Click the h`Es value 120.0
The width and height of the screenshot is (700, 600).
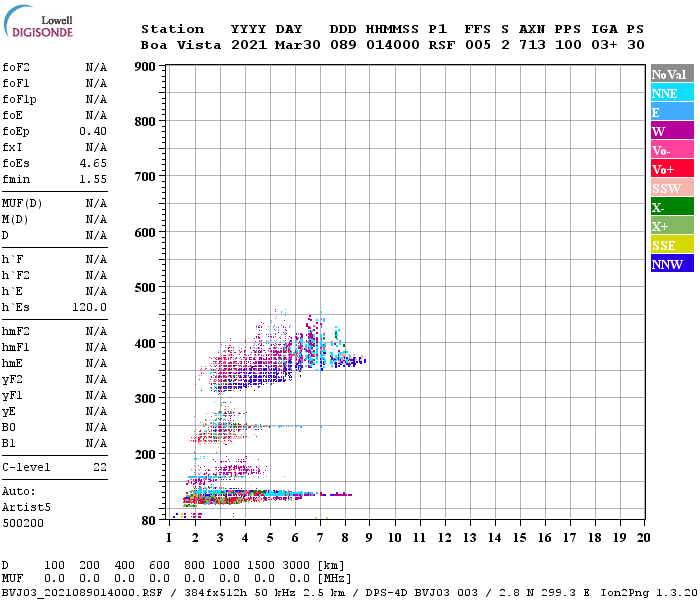click(x=90, y=307)
